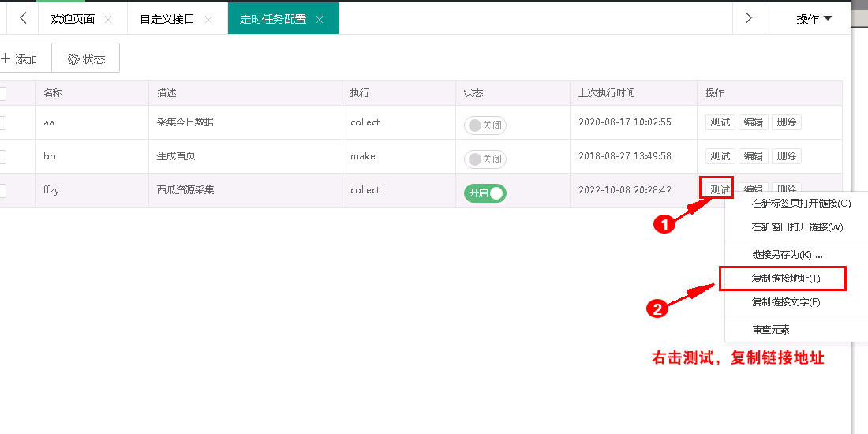The image size is (868, 434).
Task: Close the 定时任务配置 tab with its X icon
Action: [320, 20]
